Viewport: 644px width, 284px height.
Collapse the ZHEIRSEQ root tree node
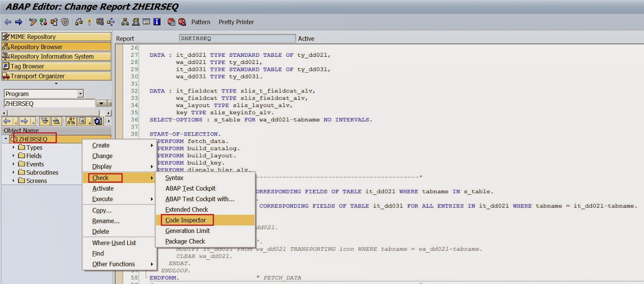(x=6, y=139)
